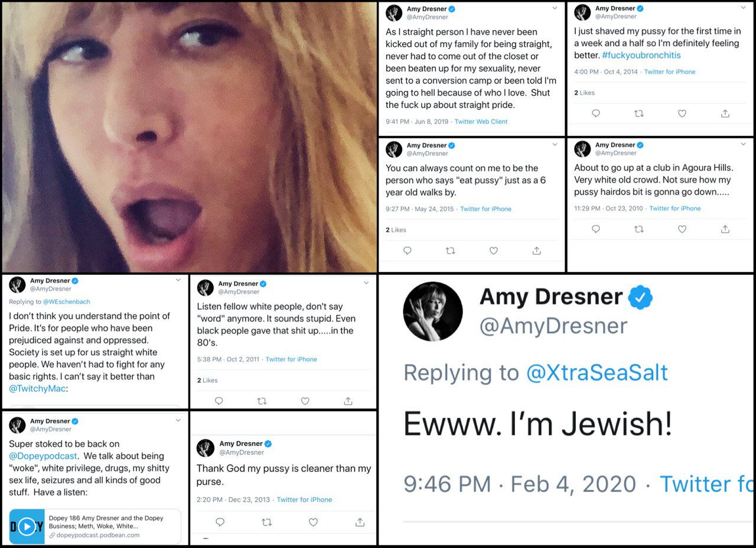Click reply icon on Oct 2, 2011 tweet
Image resolution: width=756 pixels, height=548 pixels.
[219, 401]
